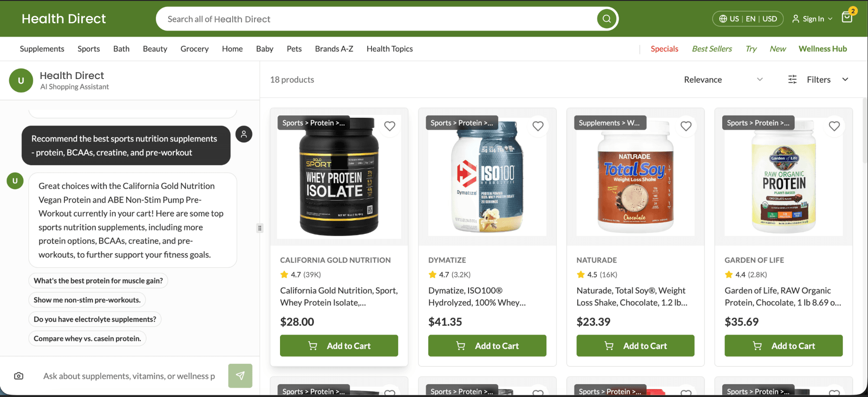Select "Show me non-stim pre-workouts." suggestion
Image resolution: width=868 pixels, height=397 pixels.
pyautogui.click(x=87, y=300)
